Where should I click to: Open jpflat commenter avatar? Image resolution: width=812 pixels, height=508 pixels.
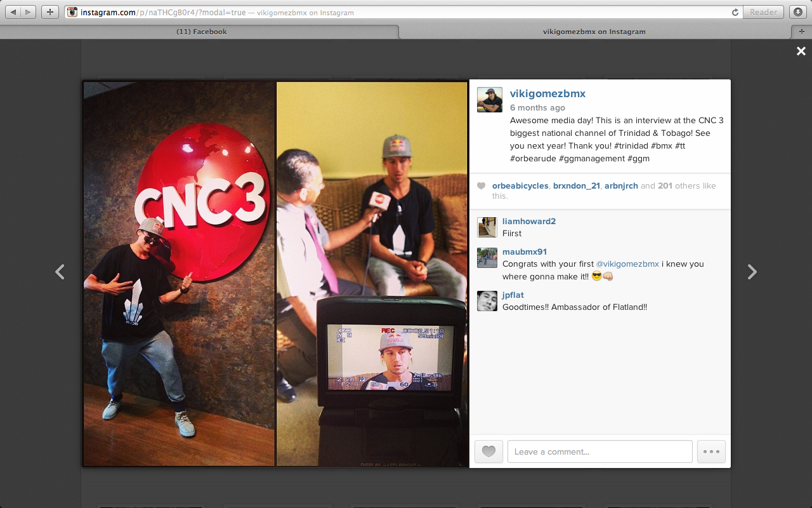point(487,301)
